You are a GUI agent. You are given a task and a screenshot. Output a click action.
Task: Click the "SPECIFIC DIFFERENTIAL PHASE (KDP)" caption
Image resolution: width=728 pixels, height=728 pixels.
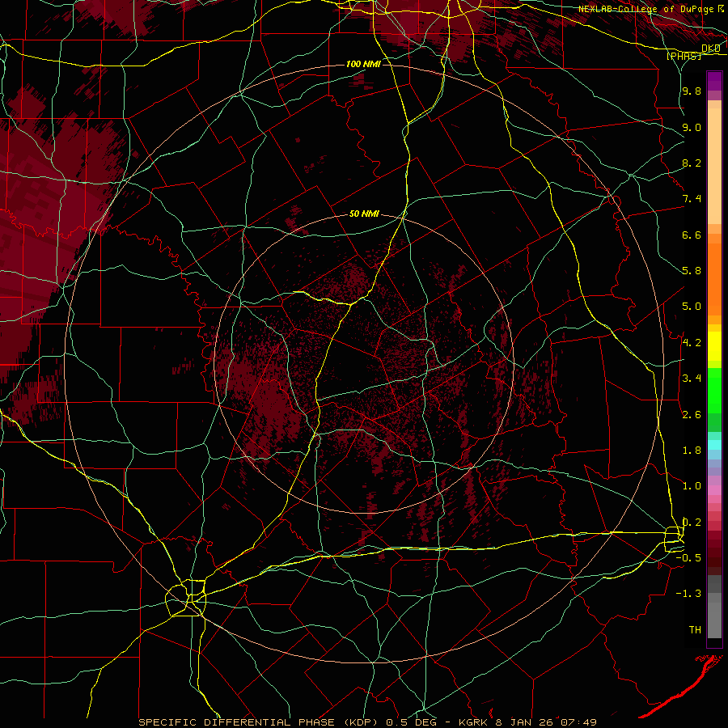pos(260,722)
